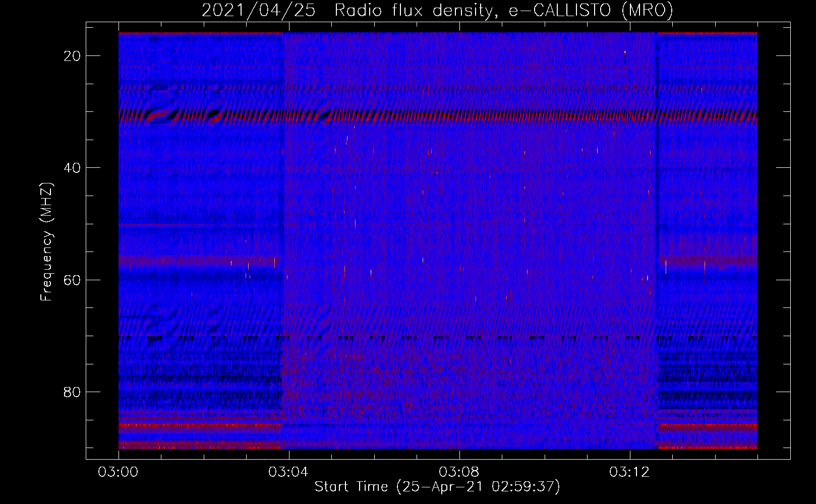Screen dimensions: 816x504
Task: Click the '20' frequency tick label
Action: coord(73,56)
